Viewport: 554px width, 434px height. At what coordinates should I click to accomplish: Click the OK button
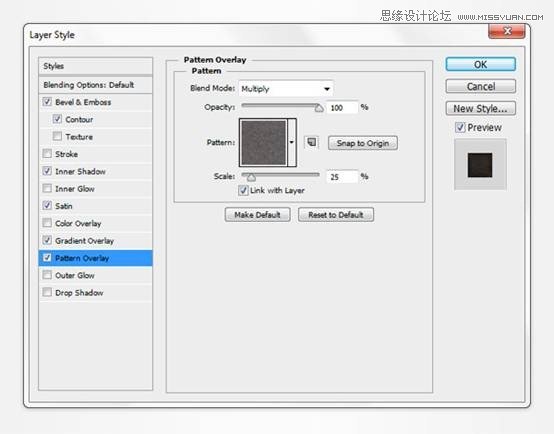[481, 64]
